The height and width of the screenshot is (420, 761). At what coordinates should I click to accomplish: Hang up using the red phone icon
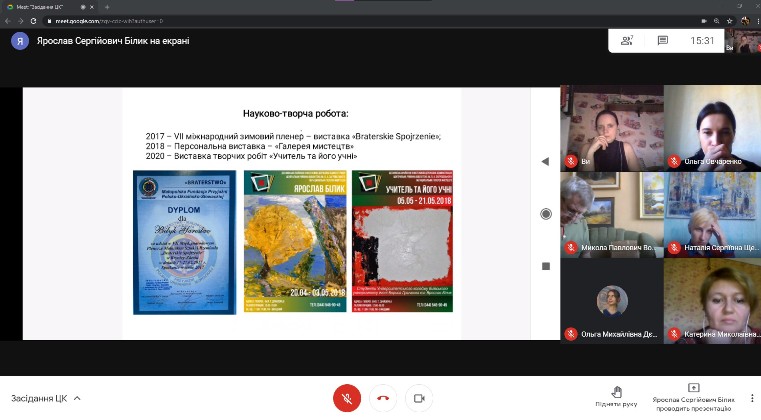point(381,398)
